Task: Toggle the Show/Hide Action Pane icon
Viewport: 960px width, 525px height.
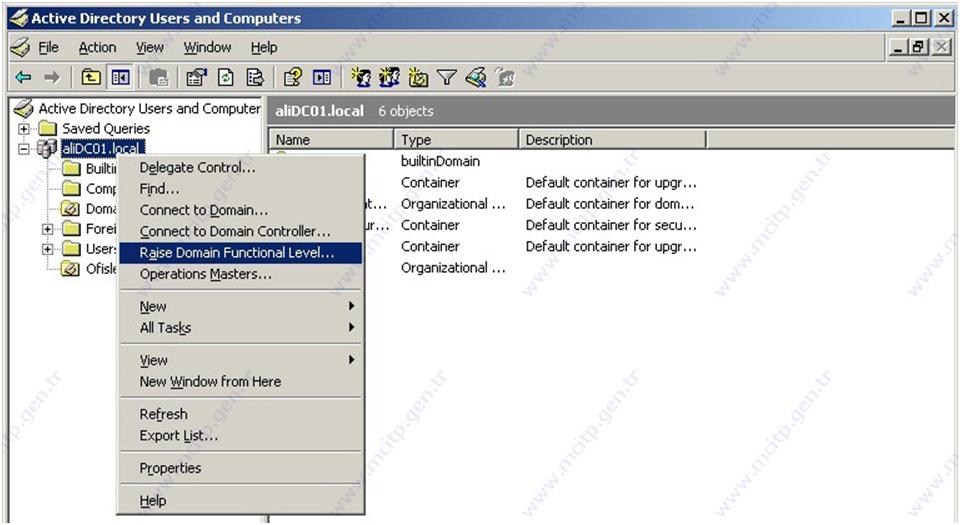Action: (x=322, y=77)
